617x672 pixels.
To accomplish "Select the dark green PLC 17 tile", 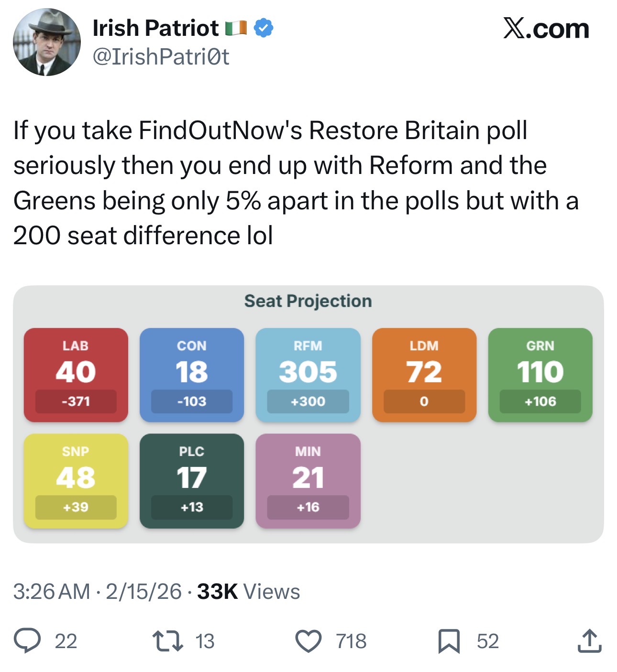I will tap(192, 481).
